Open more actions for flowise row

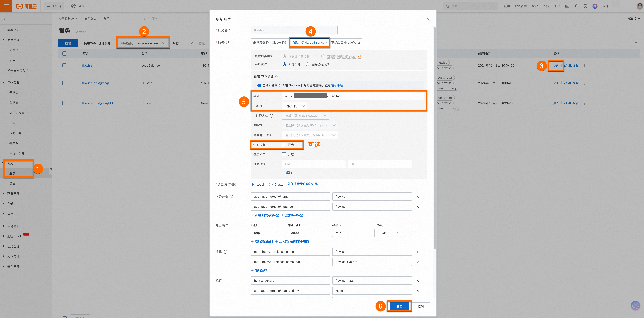[584, 65]
